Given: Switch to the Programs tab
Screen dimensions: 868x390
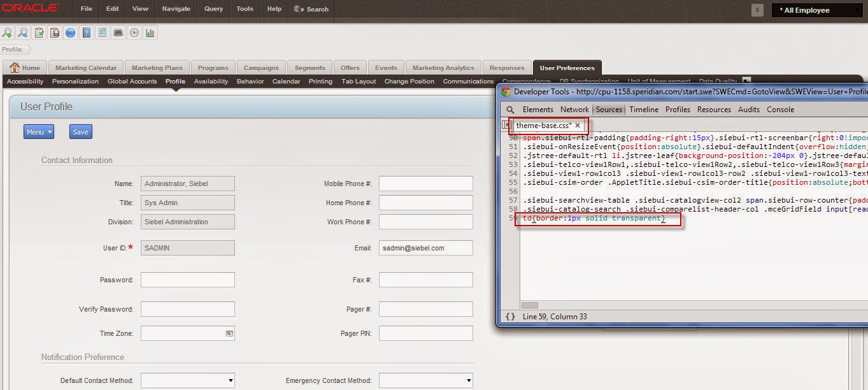Looking at the screenshot, I should coord(213,68).
